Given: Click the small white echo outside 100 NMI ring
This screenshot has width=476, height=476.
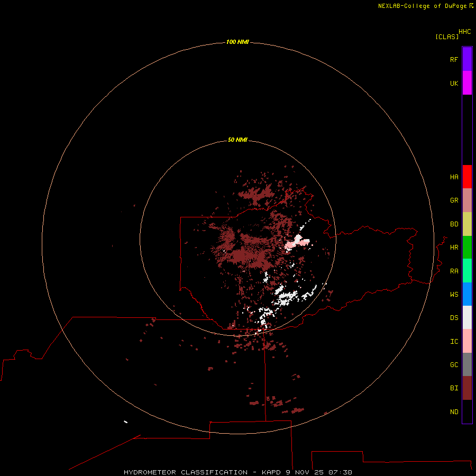Looking at the screenshot, I should point(125,422).
